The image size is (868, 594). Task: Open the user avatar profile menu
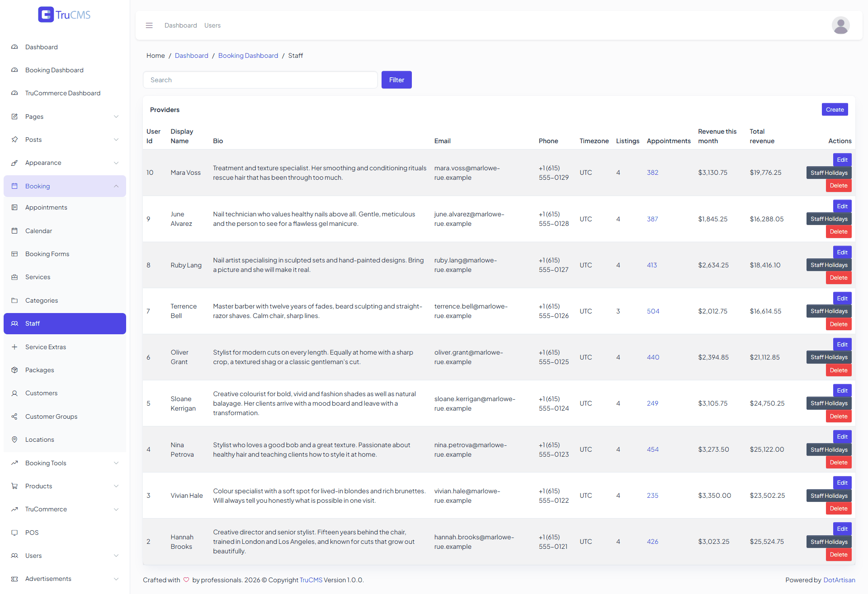pyautogui.click(x=840, y=25)
